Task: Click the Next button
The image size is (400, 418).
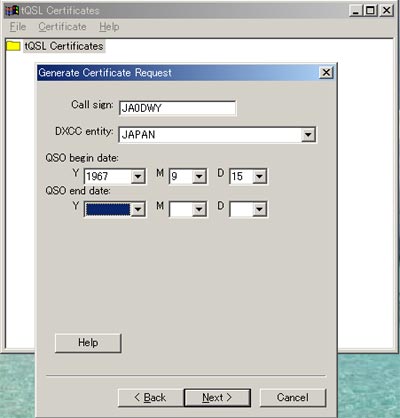Action: (x=217, y=398)
